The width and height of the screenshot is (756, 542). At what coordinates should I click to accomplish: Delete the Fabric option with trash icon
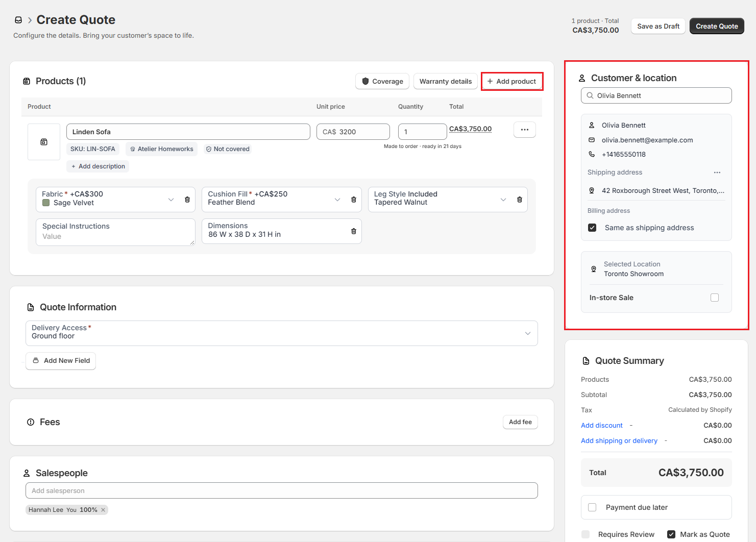[187, 200]
